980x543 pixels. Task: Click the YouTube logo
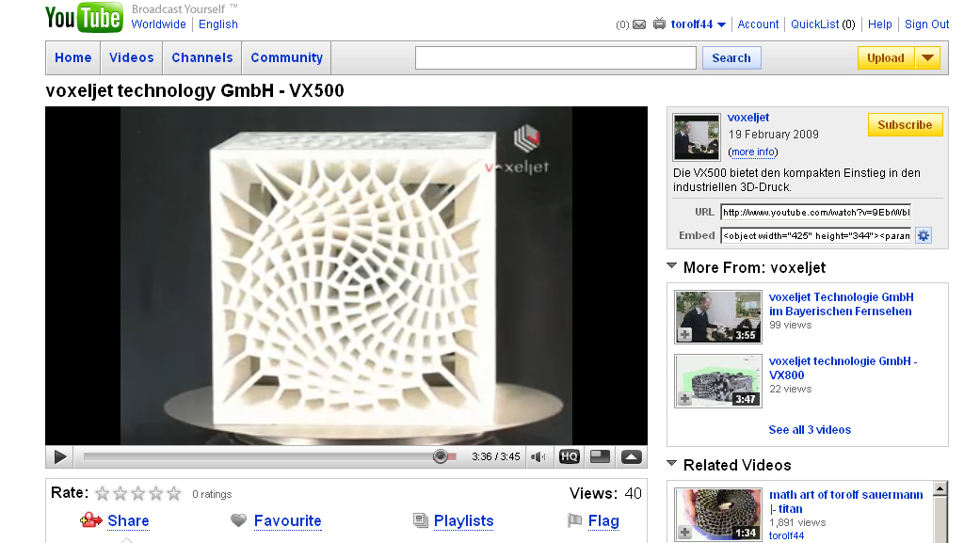coord(83,17)
